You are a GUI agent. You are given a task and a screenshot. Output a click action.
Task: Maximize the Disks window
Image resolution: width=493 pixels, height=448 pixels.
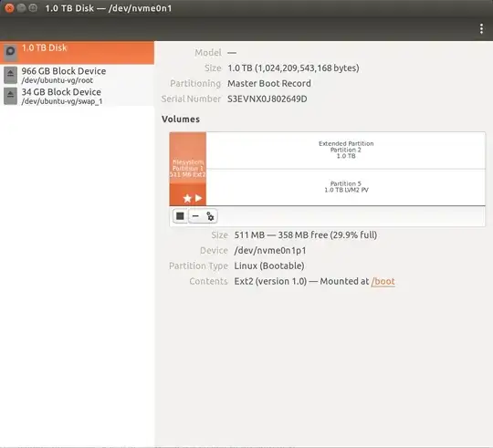click(x=33, y=8)
